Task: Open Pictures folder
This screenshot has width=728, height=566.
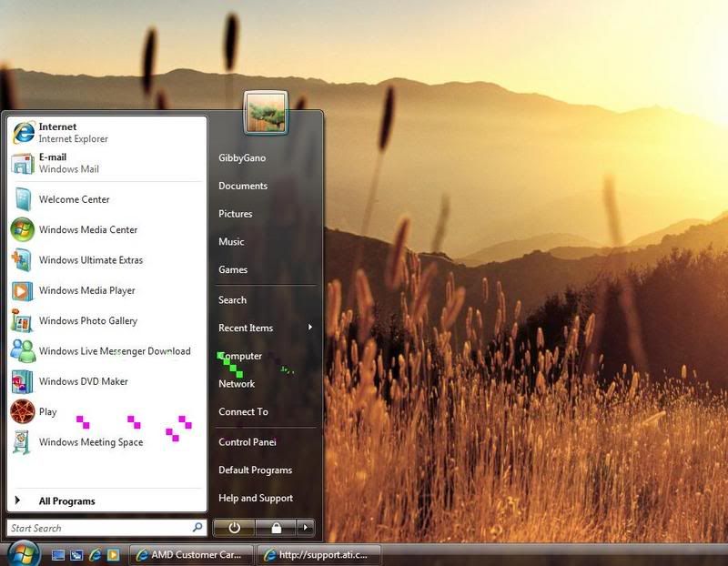Action: coord(236,214)
